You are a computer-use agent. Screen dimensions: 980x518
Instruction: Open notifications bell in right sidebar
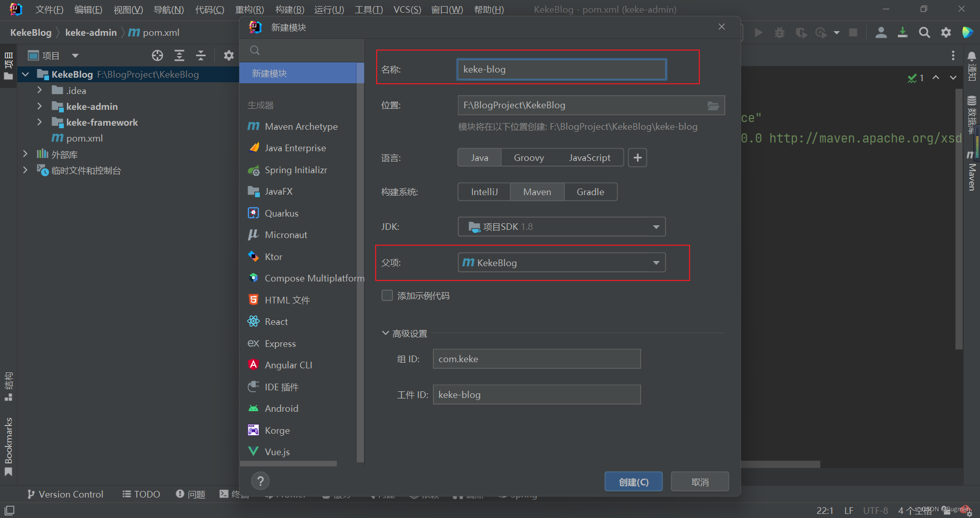(972, 56)
